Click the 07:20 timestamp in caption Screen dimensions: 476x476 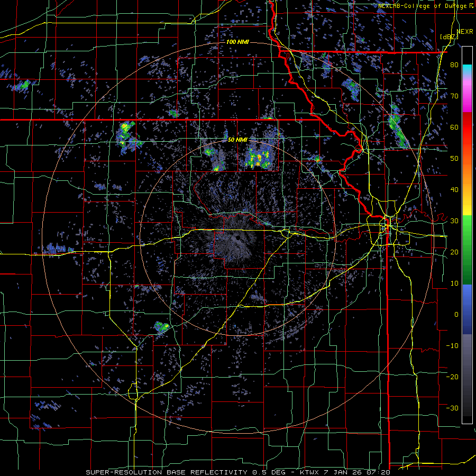point(379,472)
